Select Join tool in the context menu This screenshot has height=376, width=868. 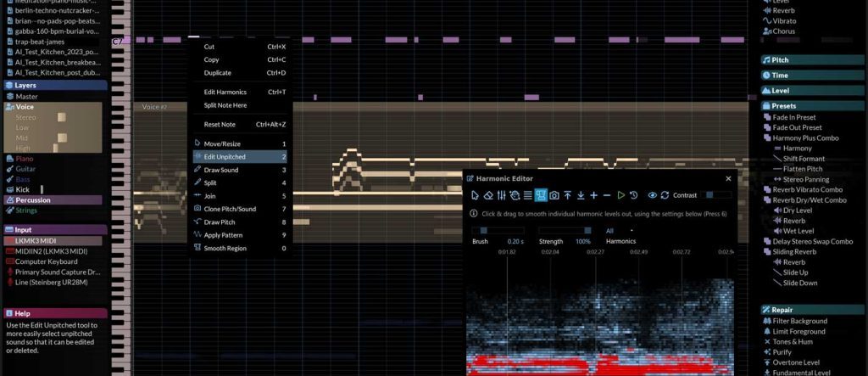pos(240,196)
